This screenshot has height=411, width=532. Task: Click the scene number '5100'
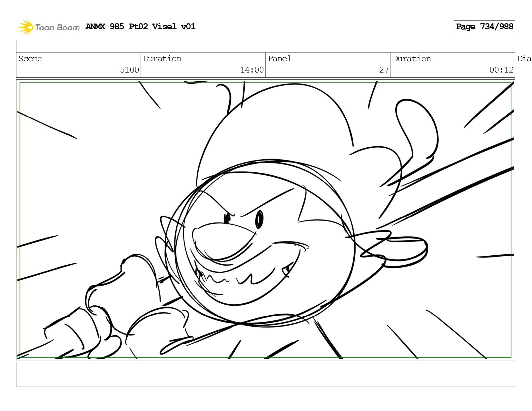[129, 70]
